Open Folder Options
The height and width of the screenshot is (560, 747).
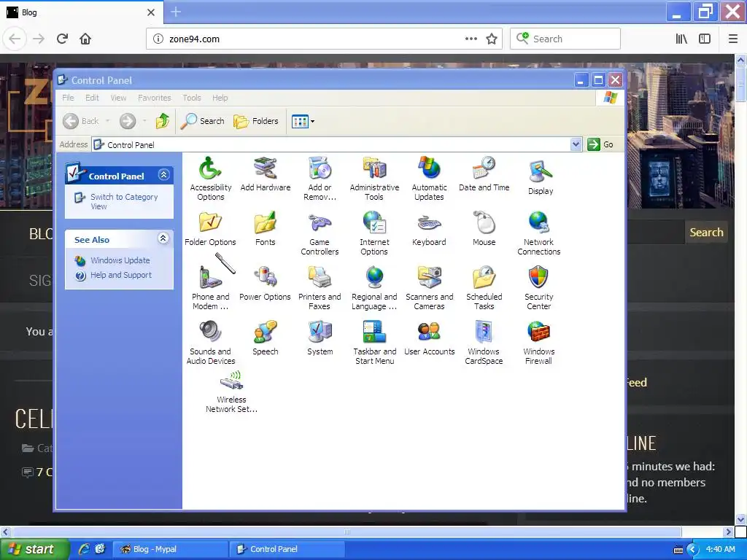210,229
